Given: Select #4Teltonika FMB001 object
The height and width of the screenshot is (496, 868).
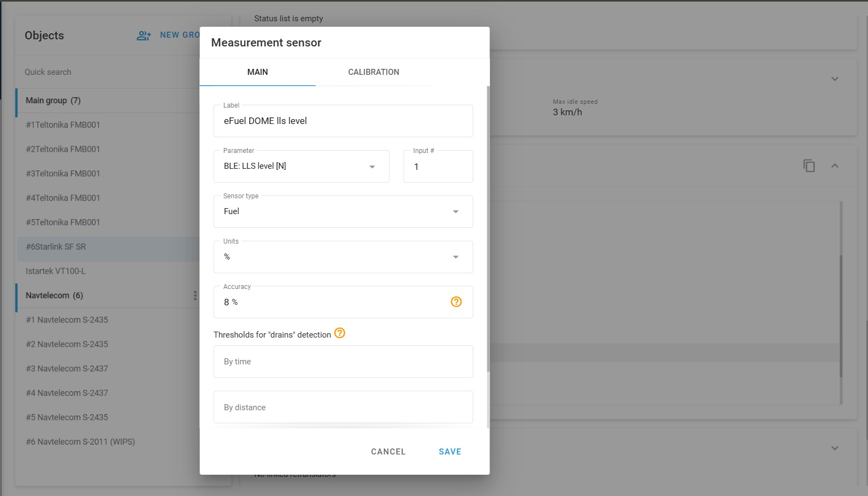Looking at the screenshot, I should click(x=108, y=198).
